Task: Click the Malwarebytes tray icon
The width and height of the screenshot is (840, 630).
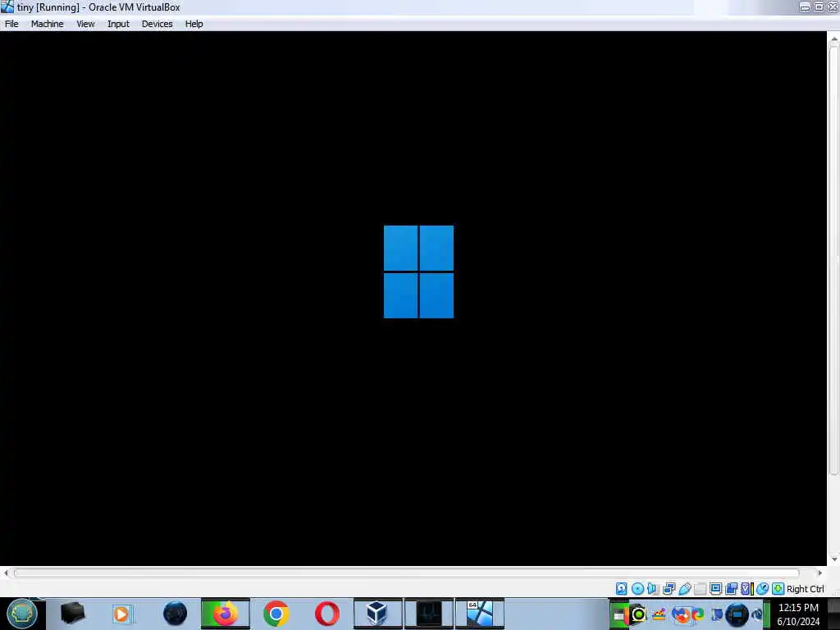Action: (679, 614)
